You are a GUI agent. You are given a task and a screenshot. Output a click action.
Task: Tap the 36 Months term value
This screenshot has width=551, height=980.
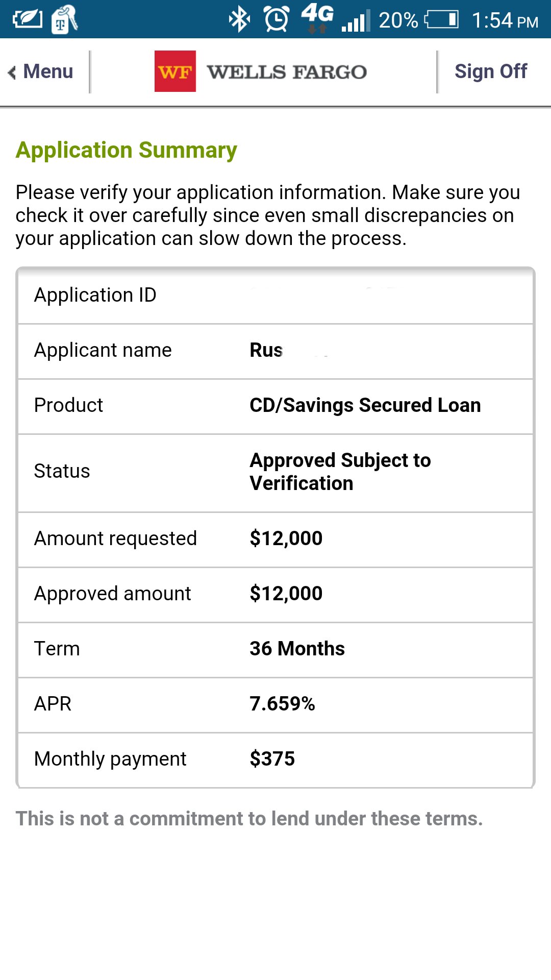[297, 649]
